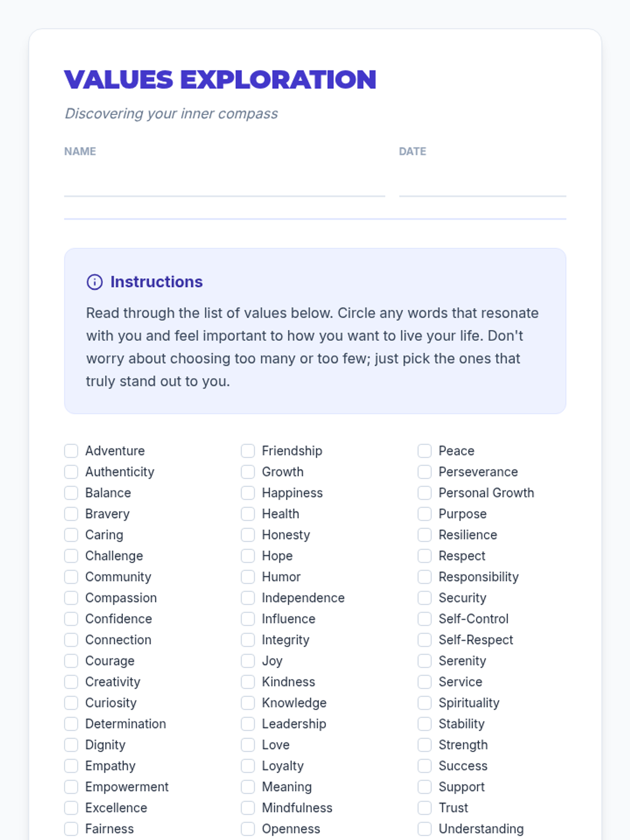Click the Instructions info icon
This screenshot has width=630, height=840.
tap(94, 282)
